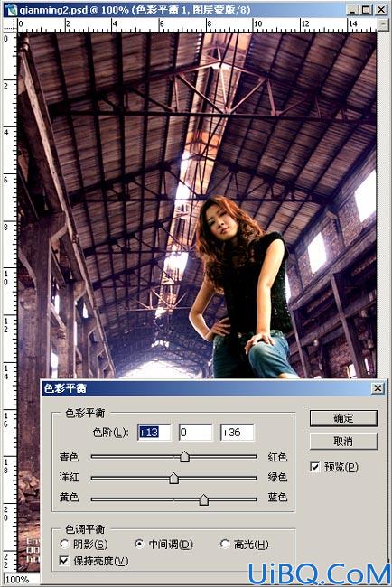Click the third 色阶 field showing +36
This screenshot has width=392, height=587.
[237, 433]
